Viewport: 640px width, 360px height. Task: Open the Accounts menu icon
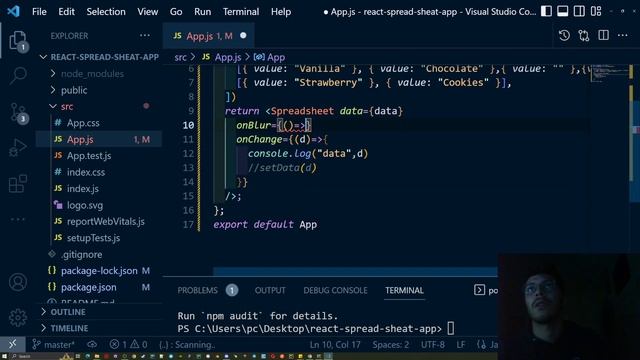coord(18,282)
